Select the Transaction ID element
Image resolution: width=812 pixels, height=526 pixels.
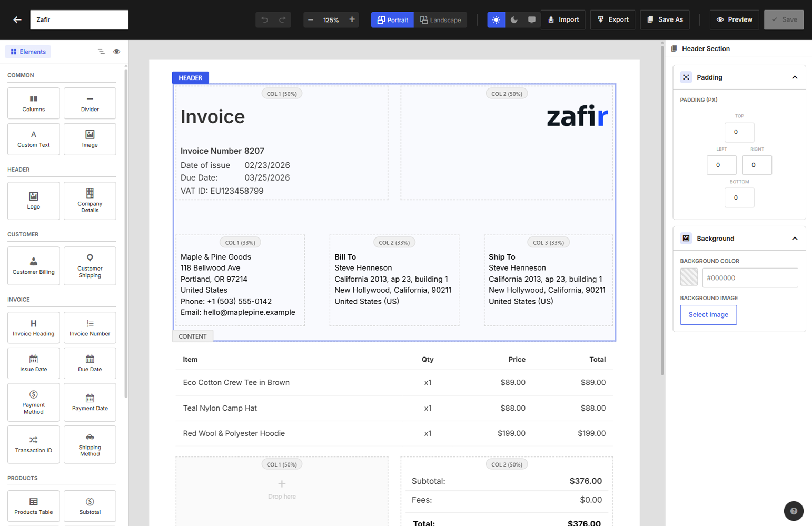tap(34, 444)
